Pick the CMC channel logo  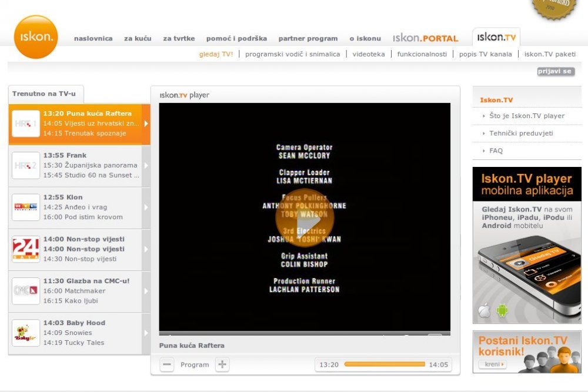(25, 291)
